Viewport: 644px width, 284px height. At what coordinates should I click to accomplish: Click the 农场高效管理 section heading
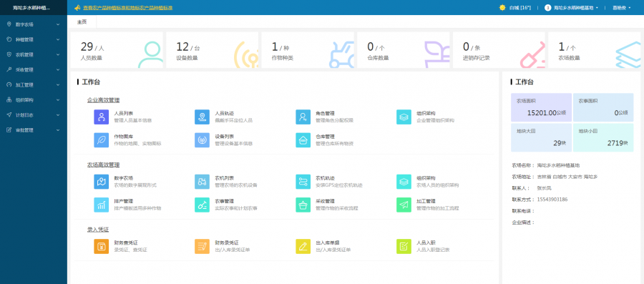pos(103,165)
